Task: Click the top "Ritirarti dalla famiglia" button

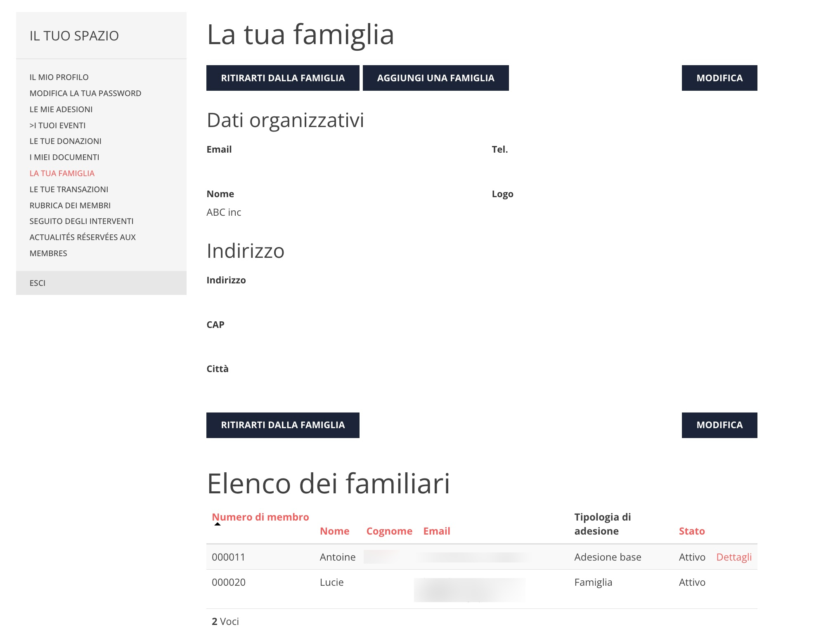Action: (282, 78)
